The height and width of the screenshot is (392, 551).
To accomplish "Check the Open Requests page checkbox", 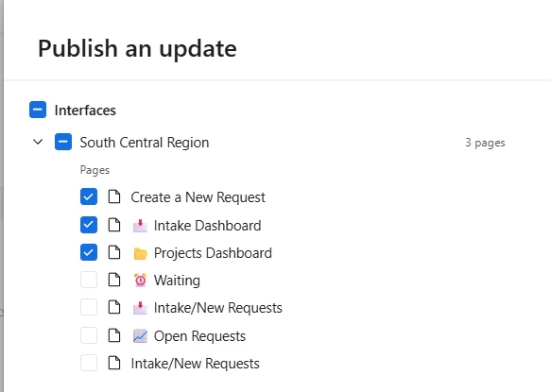I will tap(89, 335).
